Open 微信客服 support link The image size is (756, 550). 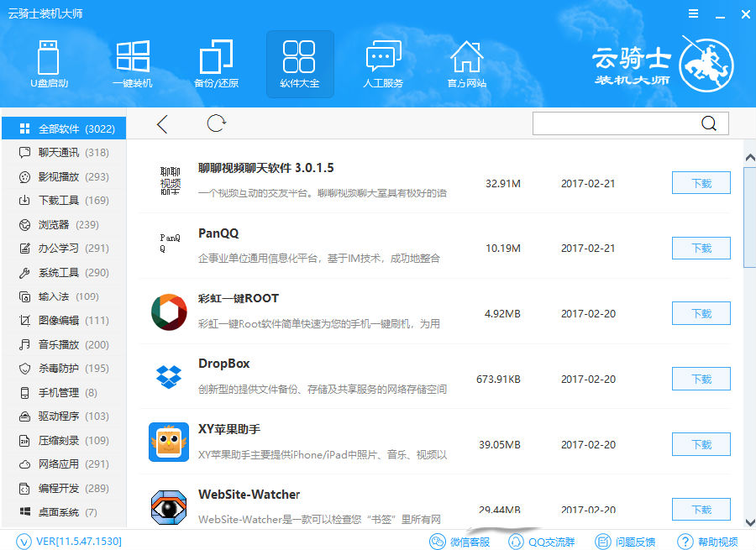[459, 542]
